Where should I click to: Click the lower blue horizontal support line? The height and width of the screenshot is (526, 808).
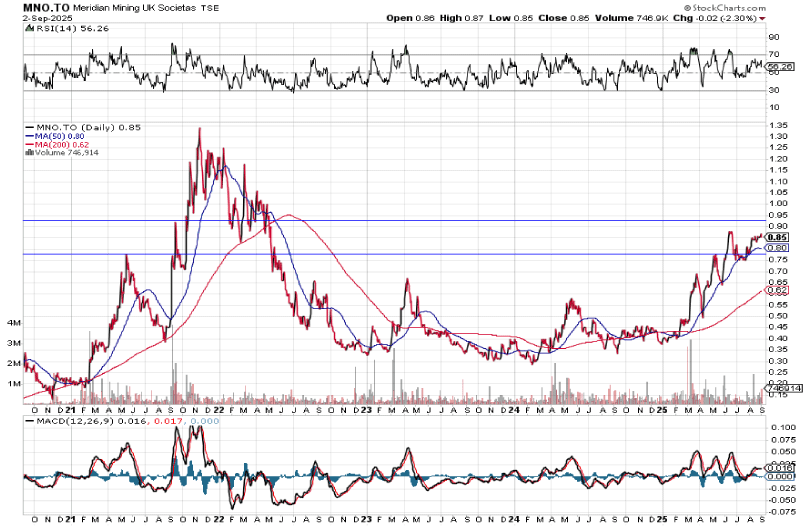coord(400,254)
